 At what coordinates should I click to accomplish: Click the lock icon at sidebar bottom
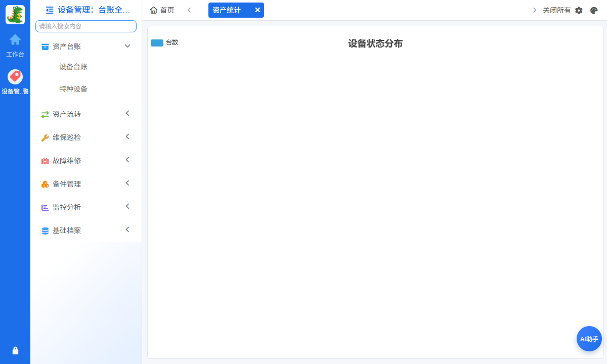click(15, 350)
